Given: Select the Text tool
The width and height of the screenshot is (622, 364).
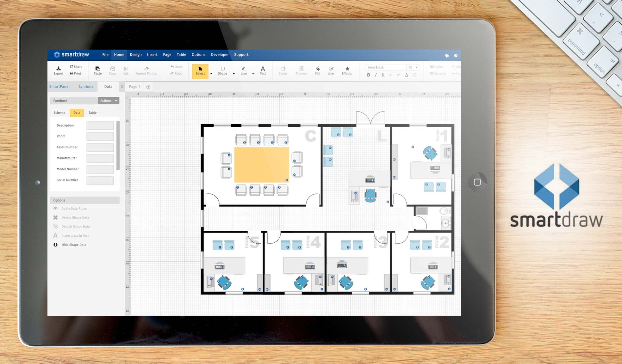Looking at the screenshot, I should 263,70.
